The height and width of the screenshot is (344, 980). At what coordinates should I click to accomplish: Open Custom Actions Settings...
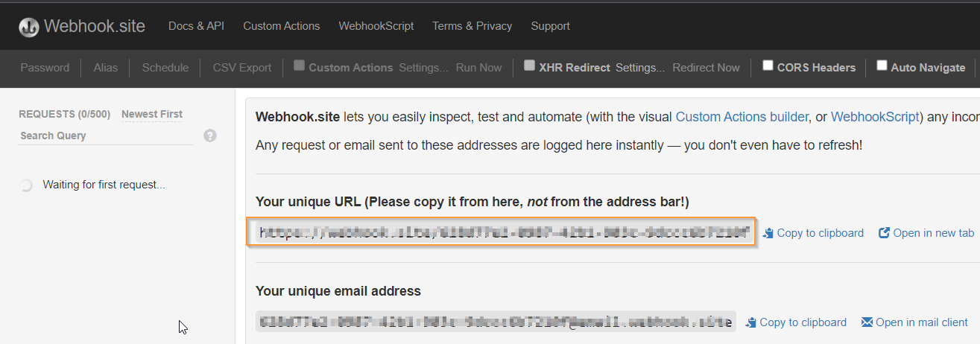(423, 68)
